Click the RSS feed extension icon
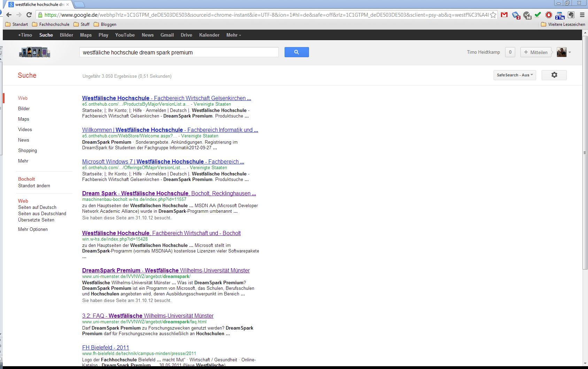The width and height of the screenshot is (588, 369). click(516, 15)
